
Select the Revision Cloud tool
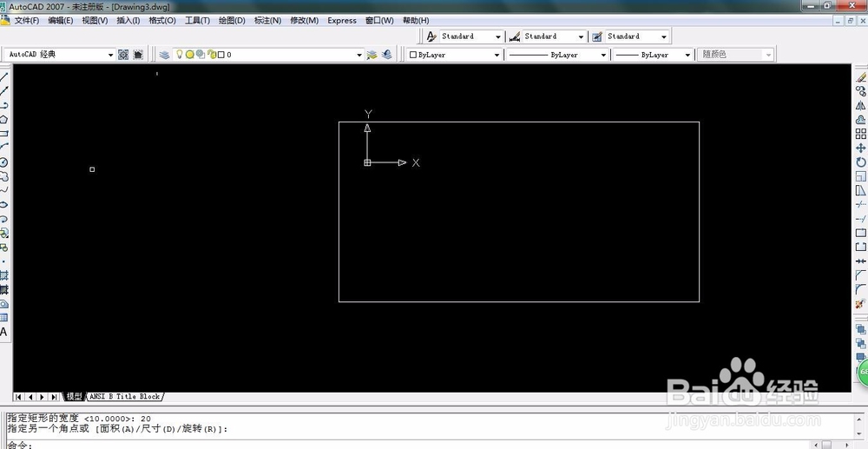click(x=3, y=176)
